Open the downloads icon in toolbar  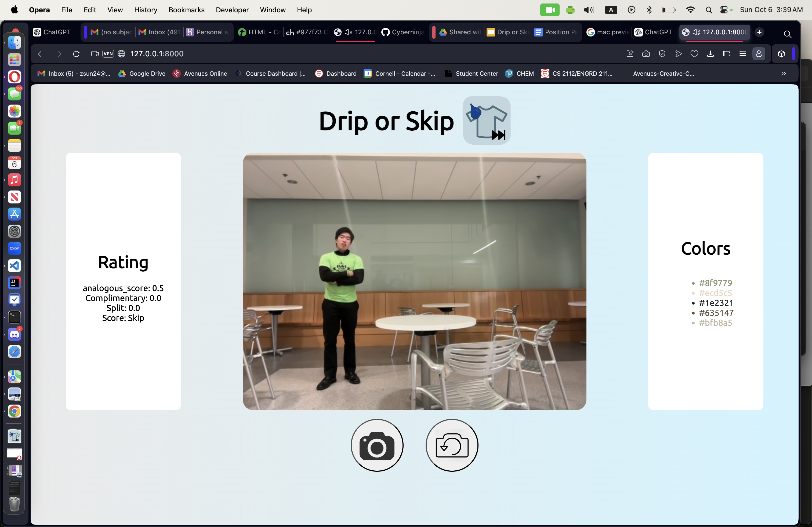[710, 54]
